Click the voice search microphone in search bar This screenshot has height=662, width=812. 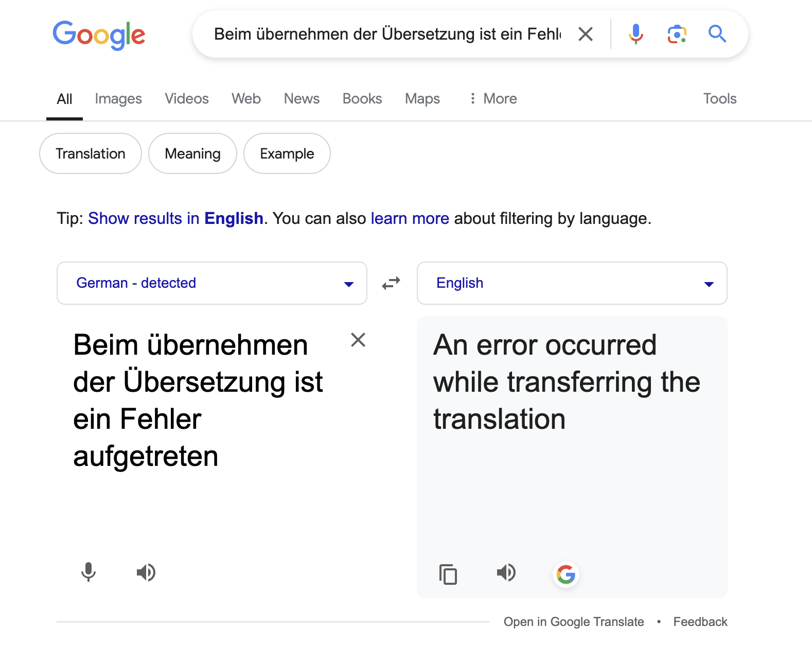(636, 34)
